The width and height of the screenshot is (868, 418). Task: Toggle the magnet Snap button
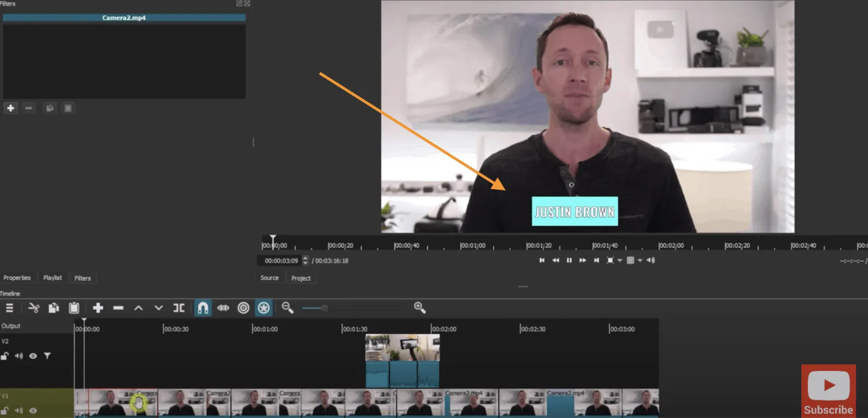coord(203,308)
